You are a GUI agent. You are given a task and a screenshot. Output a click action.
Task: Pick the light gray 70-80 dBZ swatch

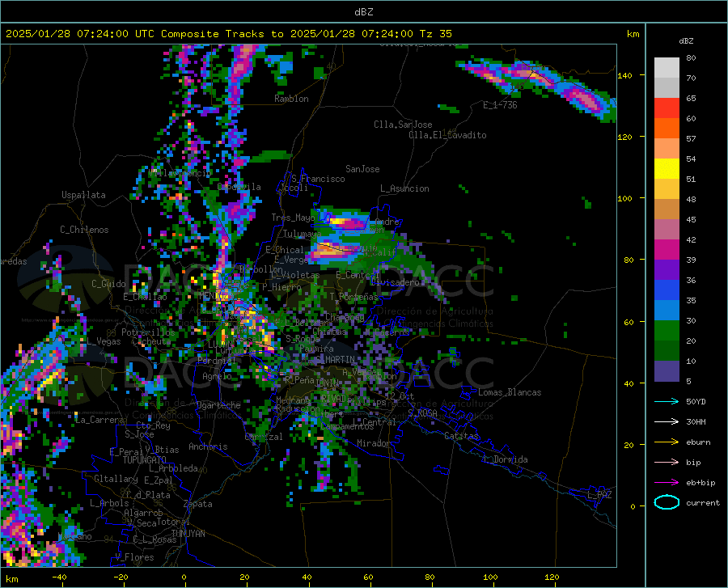(667, 68)
